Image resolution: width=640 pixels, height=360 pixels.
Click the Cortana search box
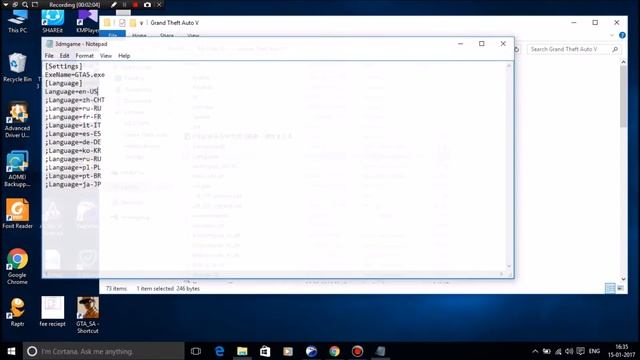tap(104, 351)
